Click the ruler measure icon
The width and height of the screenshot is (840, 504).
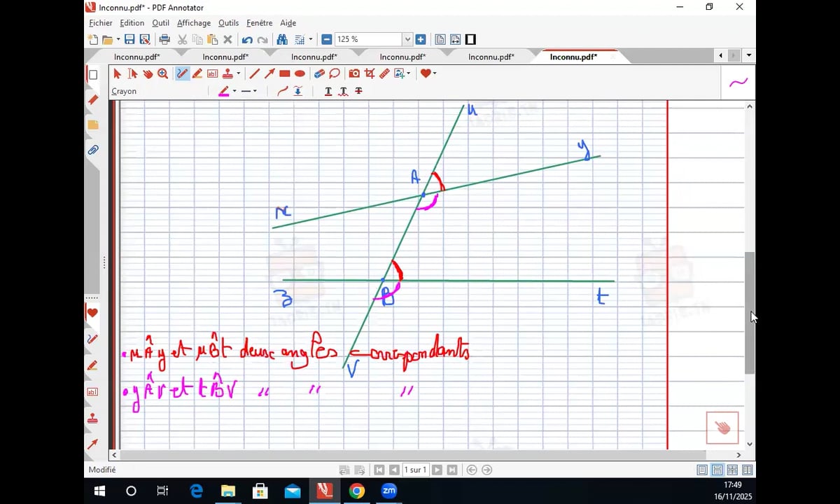[x=384, y=73]
